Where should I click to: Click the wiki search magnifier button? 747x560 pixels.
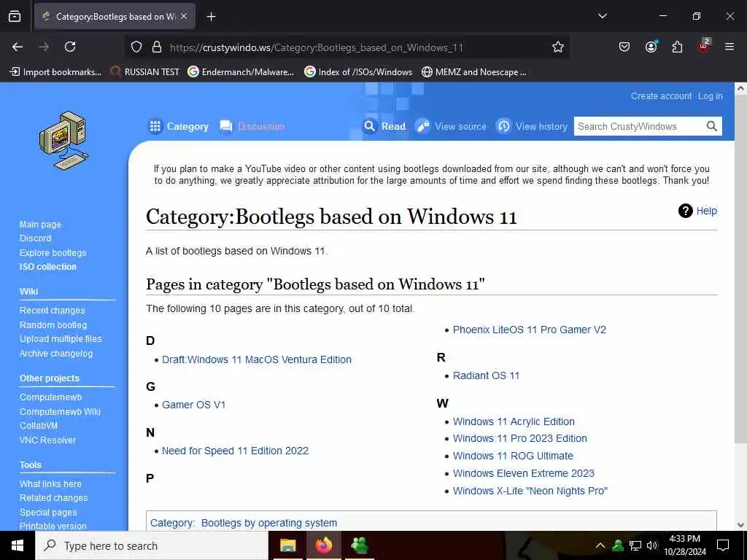coord(712,126)
